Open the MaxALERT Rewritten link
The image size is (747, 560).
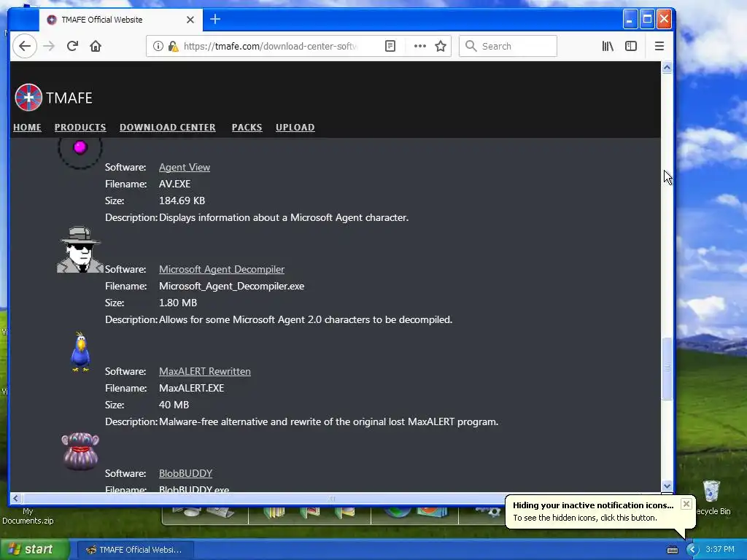(205, 371)
